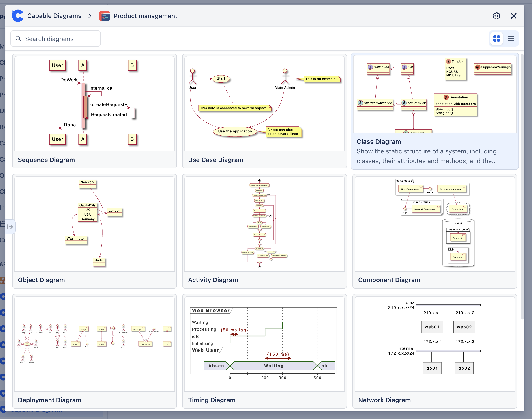This screenshot has height=419, width=532.
Task: Switch to grid view layout
Action: click(x=496, y=39)
